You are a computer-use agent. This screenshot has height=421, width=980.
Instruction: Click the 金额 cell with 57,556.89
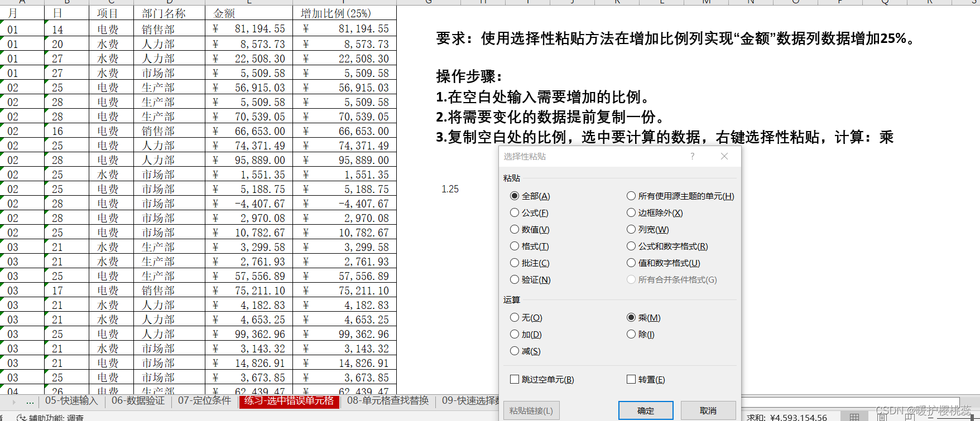pos(249,275)
